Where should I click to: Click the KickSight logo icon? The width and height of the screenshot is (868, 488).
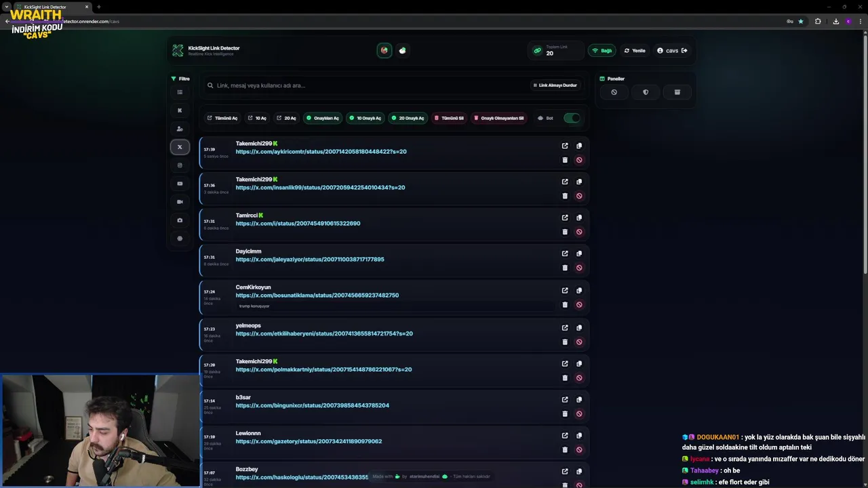tap(178, 51)
